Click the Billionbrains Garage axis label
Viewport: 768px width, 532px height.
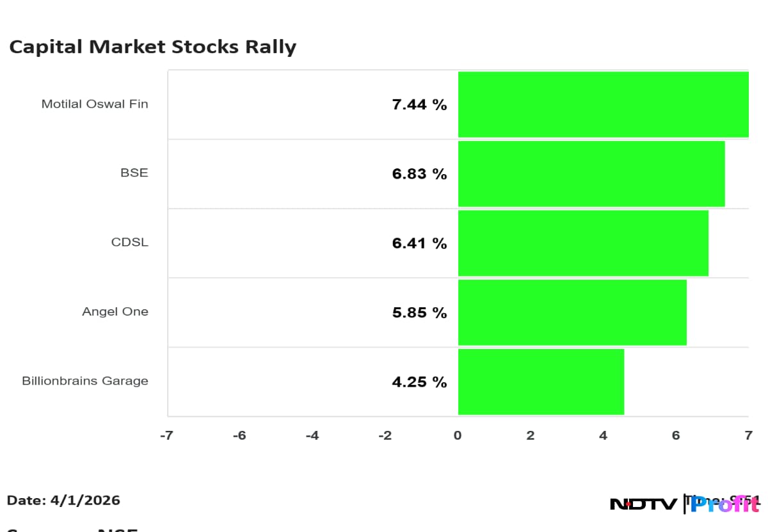(x=85, y=381)
